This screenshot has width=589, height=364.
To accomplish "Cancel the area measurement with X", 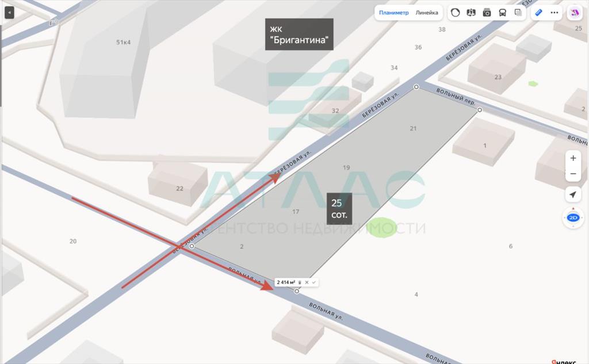I will coord(307,282).
